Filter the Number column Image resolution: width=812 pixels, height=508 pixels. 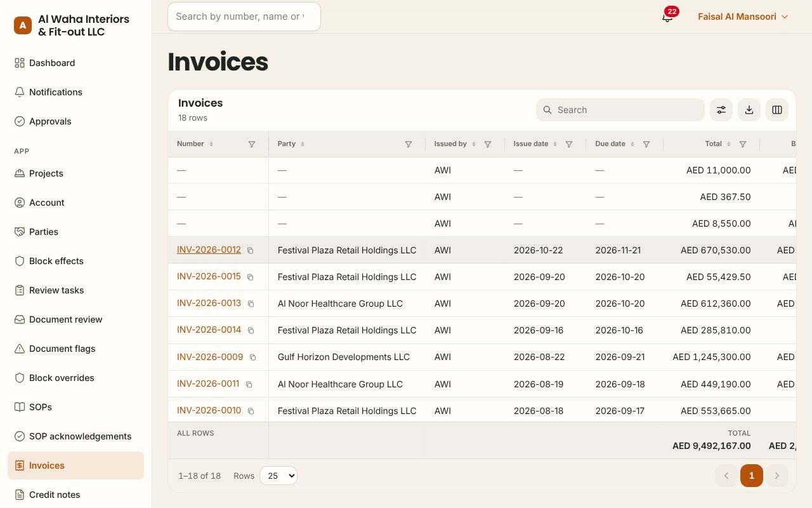coord(252,144)
